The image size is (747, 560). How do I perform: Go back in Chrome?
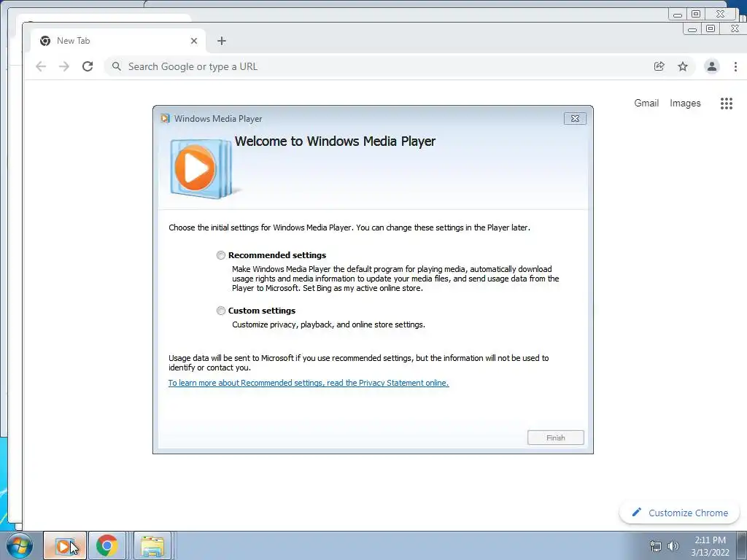(41, 66)
